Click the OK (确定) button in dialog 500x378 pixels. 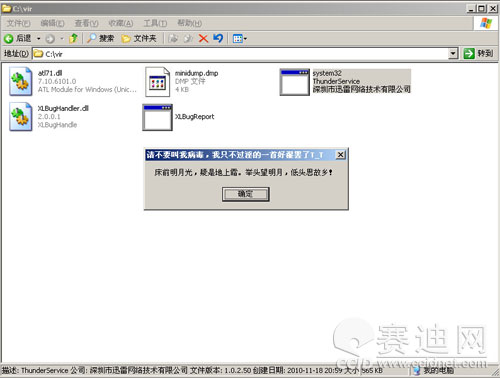tap(246, 194)
